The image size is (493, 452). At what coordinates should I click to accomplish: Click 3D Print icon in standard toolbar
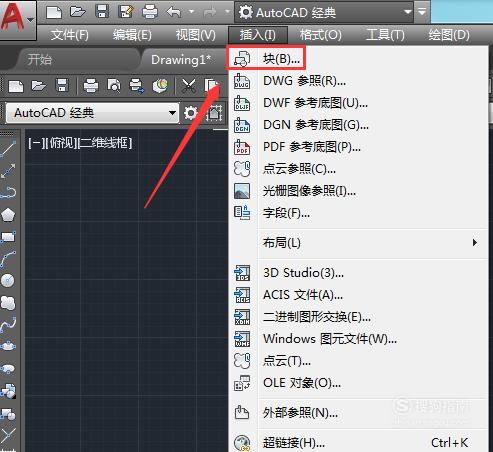pyautogui.click(x=160, y=86)
